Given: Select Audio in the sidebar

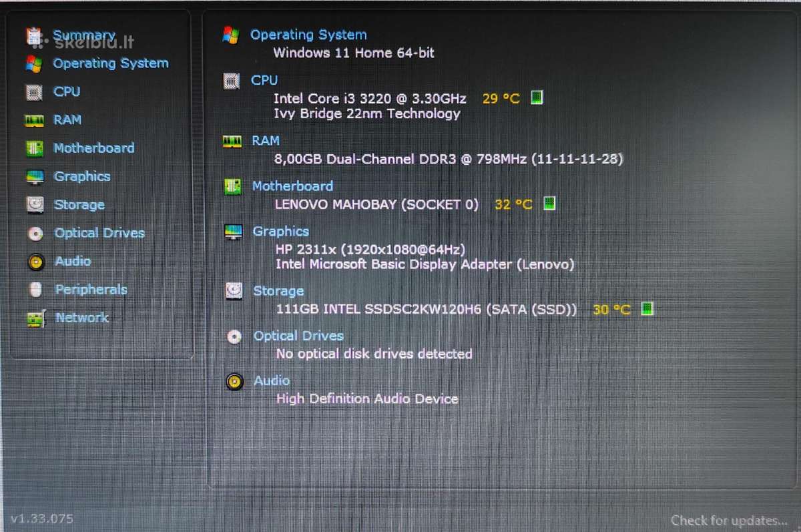Looking at the screenshot, I should pyautogui.click(x=73, y=261).
